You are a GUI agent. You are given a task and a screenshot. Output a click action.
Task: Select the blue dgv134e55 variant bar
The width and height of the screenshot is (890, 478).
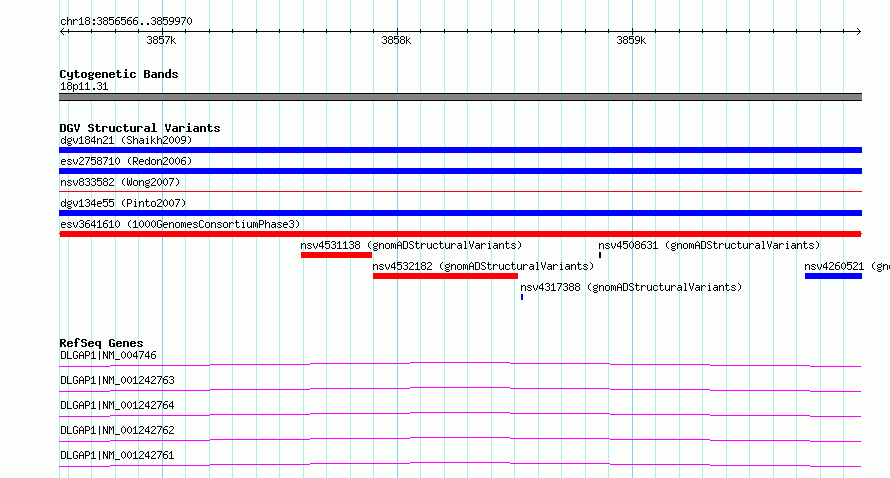pyautogui.click(x=460, y=213)
